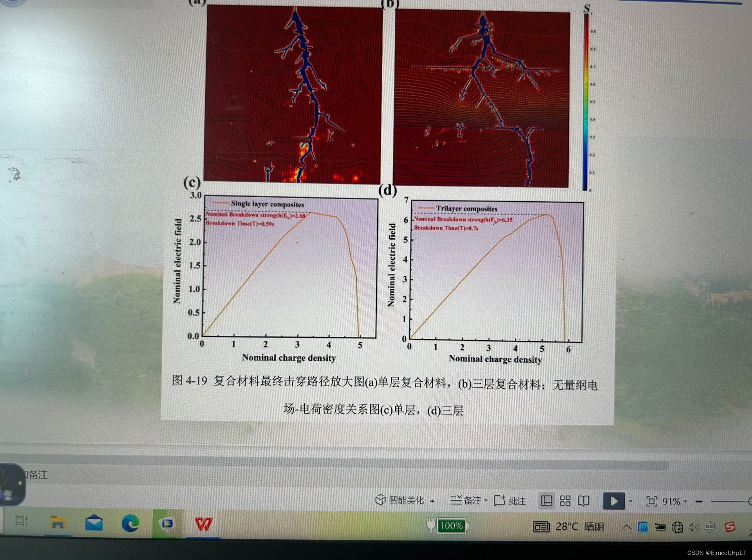
Task: Toggle speaker volume icon in tray
Action: click(x=694, y=527)
